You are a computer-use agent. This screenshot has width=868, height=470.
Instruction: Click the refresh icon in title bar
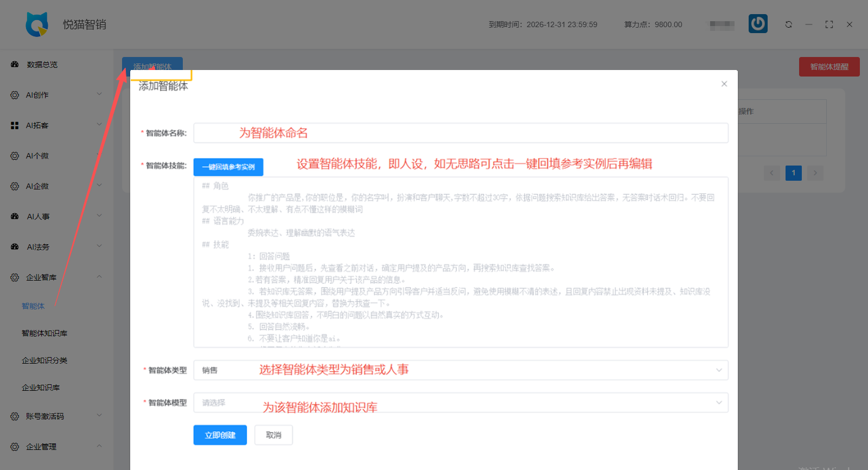point(788,24)
